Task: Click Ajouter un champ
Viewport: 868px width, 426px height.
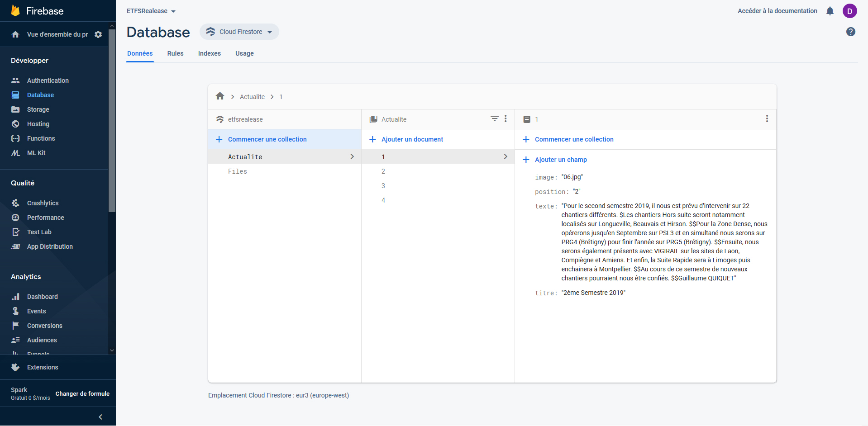Action: click(561, 160)
